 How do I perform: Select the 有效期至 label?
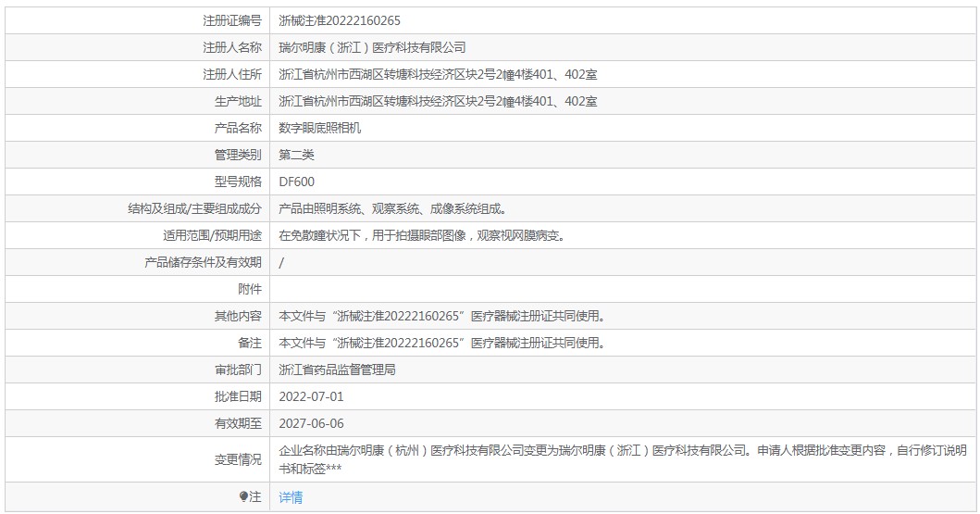pyautogui.click(x=238, y=424)
